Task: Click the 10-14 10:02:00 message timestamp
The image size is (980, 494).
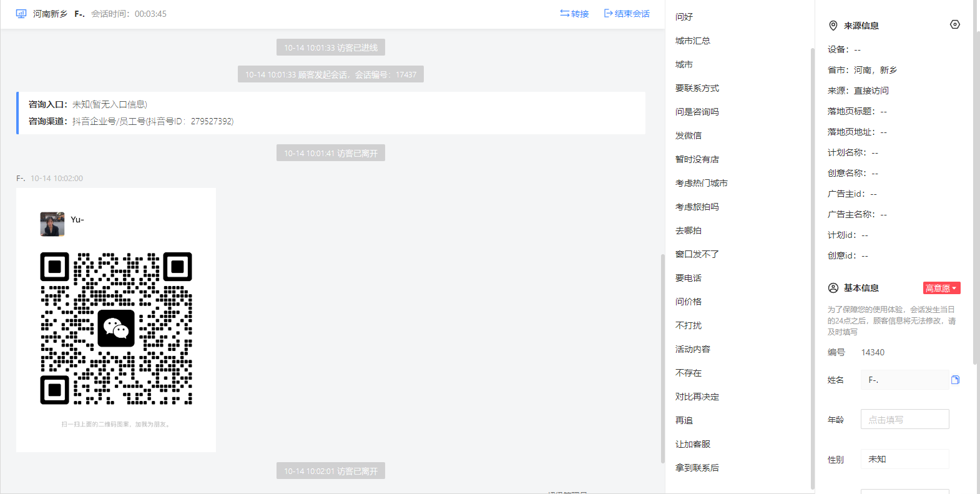Action: tap(57, 178)
